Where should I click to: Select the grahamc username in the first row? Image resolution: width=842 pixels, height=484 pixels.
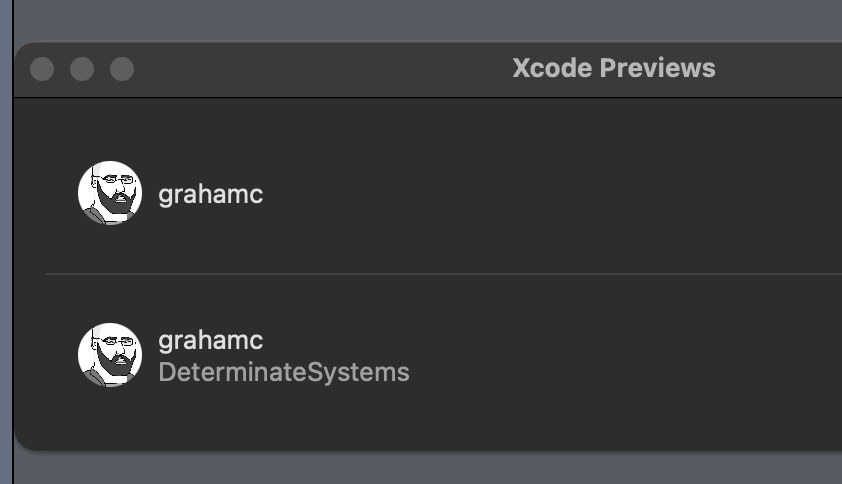tap(210, 194)
